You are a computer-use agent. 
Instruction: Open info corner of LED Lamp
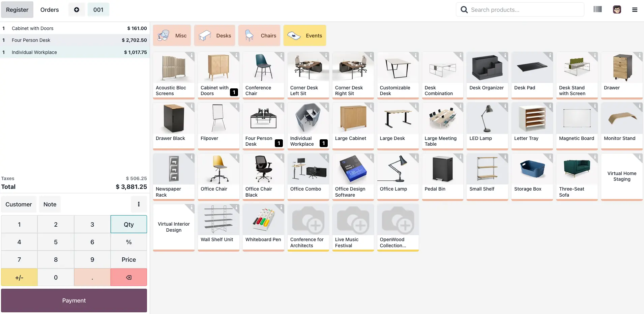[505, 106]
